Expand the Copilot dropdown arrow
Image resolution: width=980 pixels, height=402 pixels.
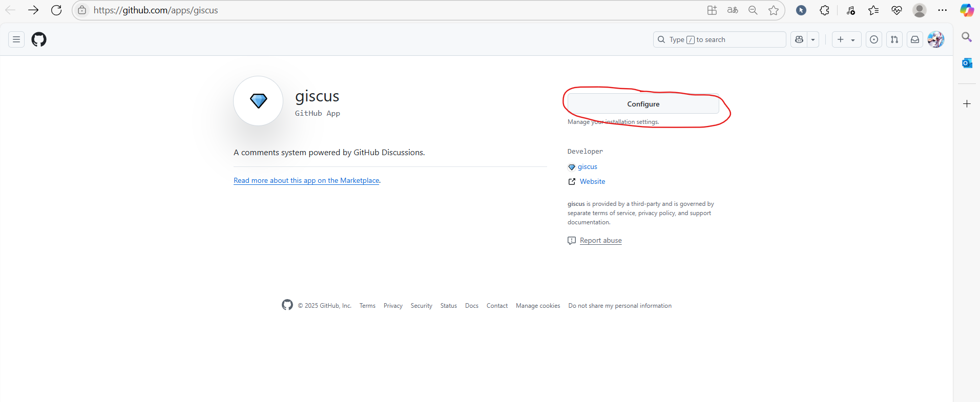(813, 39)
